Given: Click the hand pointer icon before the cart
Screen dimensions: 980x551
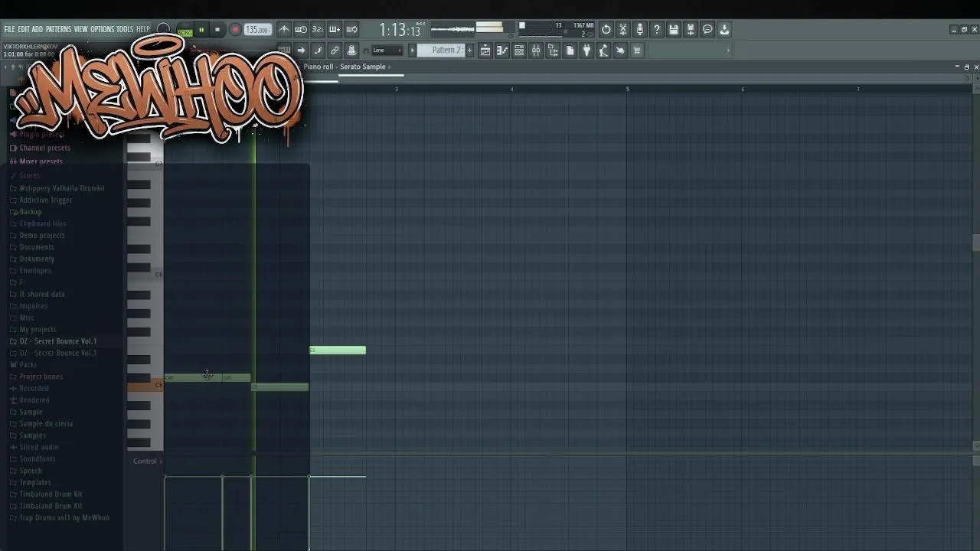Looking at the screenshot, I should 620,51.
